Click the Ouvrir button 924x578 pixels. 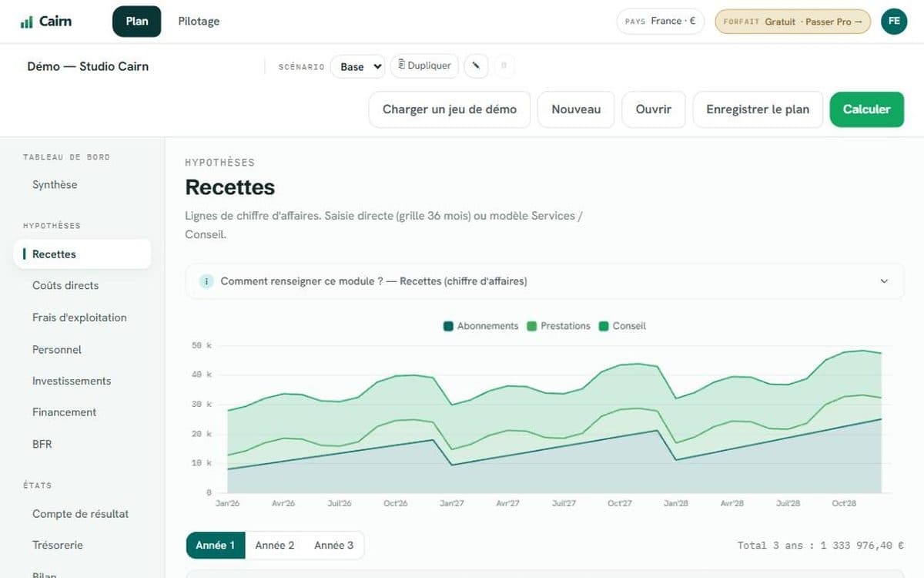click(x=654, y=109)
